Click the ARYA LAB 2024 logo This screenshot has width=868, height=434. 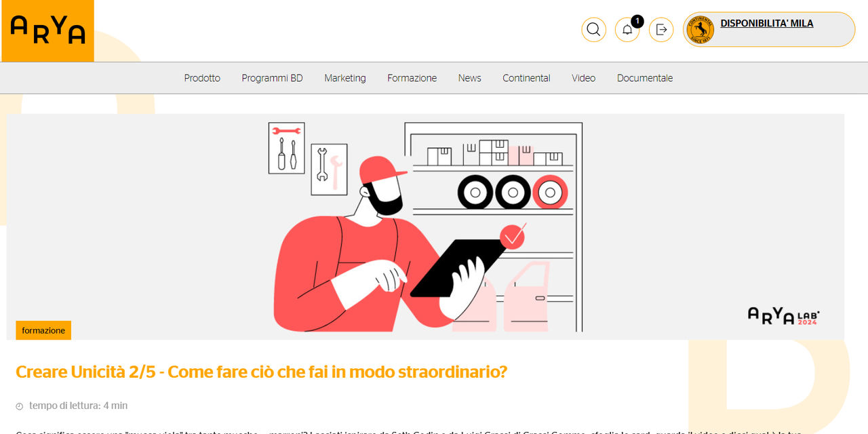click(x=784, y=315)
